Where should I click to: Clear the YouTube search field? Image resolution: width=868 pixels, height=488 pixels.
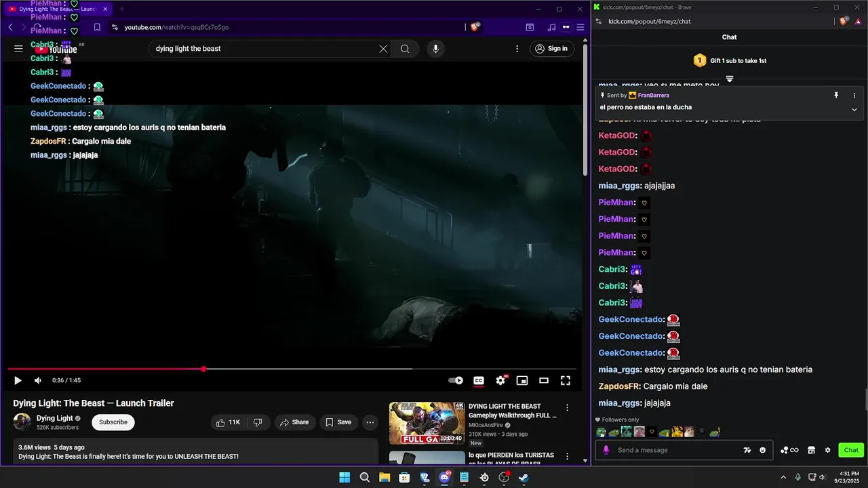(x=383, y=49)
